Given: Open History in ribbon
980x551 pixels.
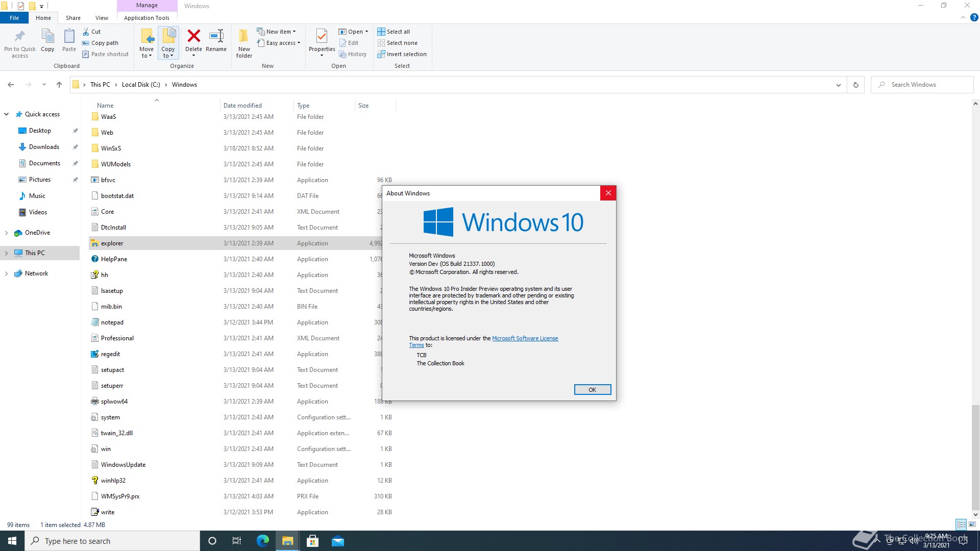Looking at the screenshot, I should click(x=353, y=54).
